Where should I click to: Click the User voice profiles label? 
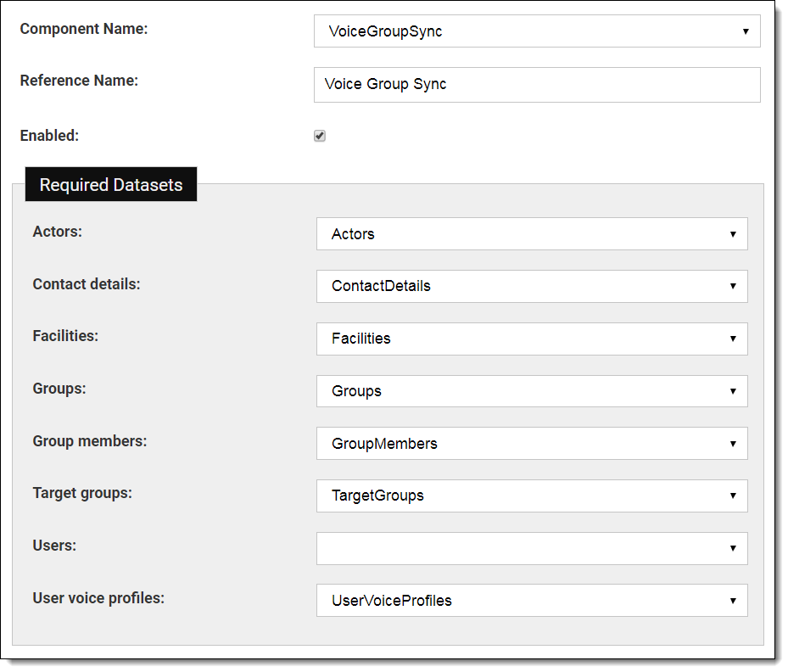point(98,598)
